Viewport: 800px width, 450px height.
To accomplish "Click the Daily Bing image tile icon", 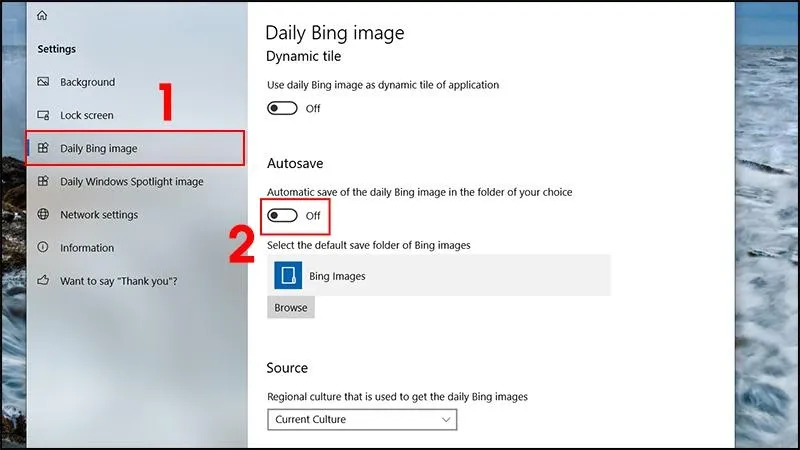I will pos(43,148).
